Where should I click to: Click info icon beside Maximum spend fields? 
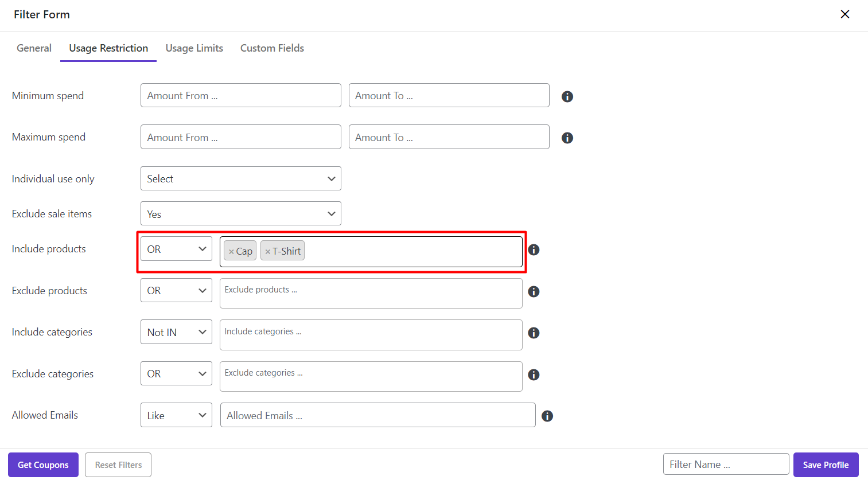coord(567,138)
